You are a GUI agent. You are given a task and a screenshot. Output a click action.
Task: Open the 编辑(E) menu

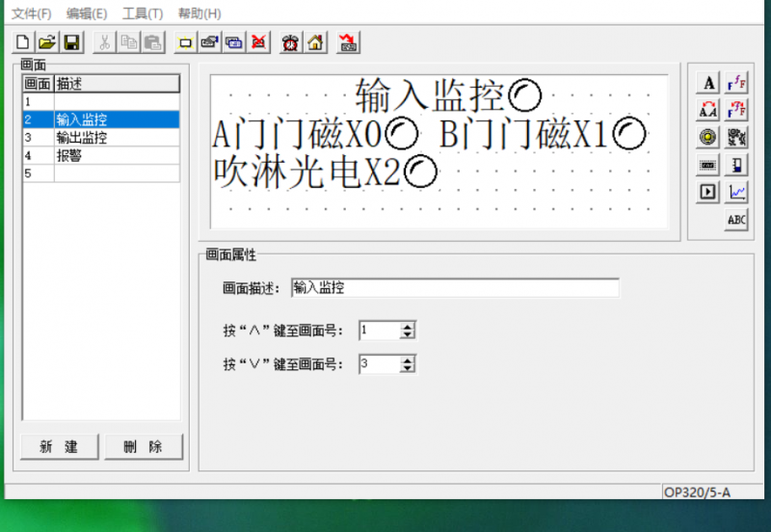87,13
